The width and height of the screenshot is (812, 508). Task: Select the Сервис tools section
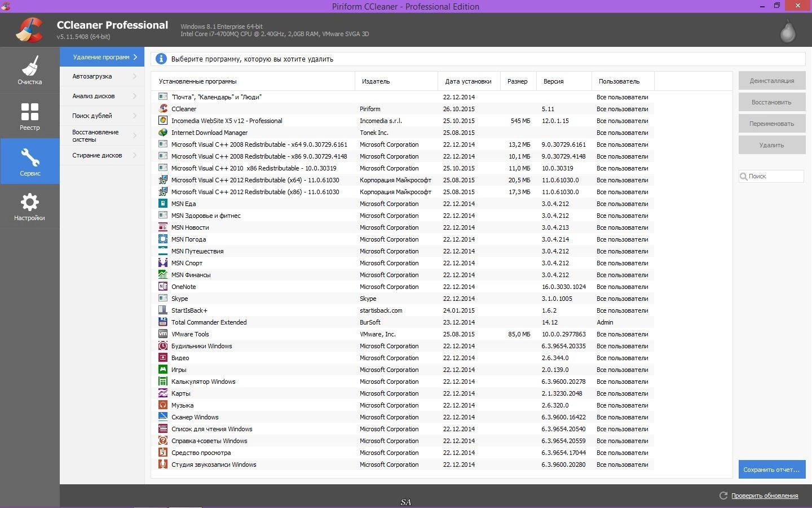(29, 161)
